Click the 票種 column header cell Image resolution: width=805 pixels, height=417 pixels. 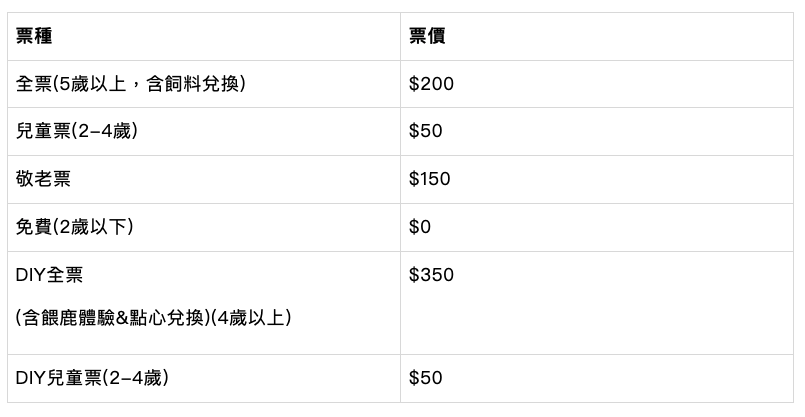(x=35, y=36)
